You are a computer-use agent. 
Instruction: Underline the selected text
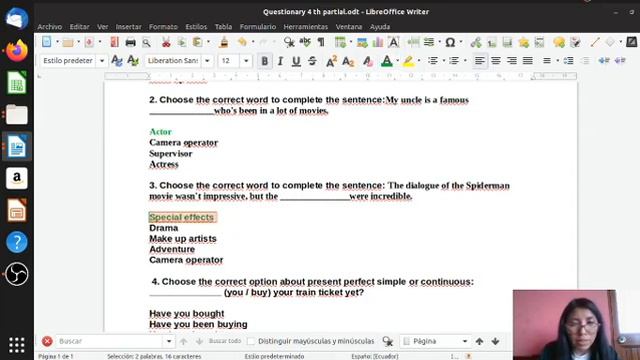pyautogui.click(x=296, y=61)
